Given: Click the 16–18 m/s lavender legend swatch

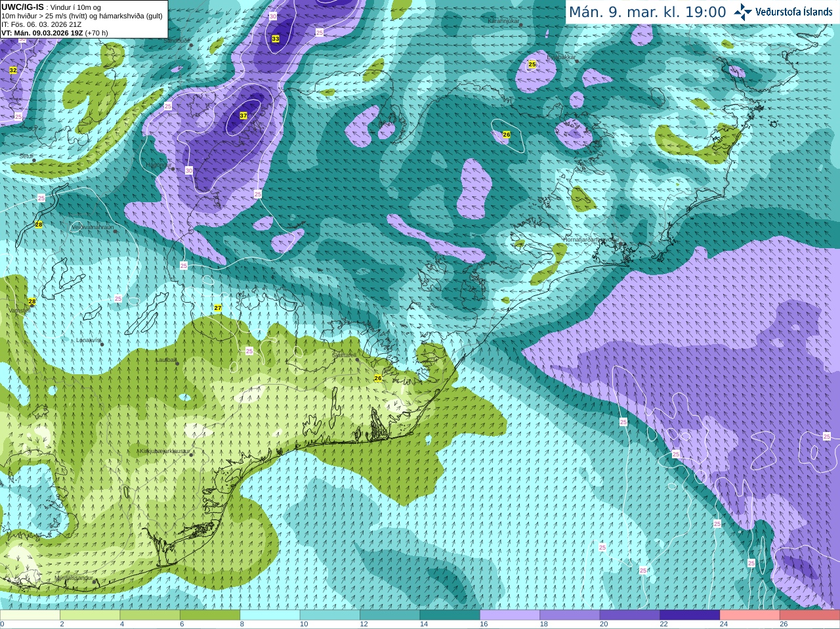Looking at the screenshot, I should tap(510, 615).
